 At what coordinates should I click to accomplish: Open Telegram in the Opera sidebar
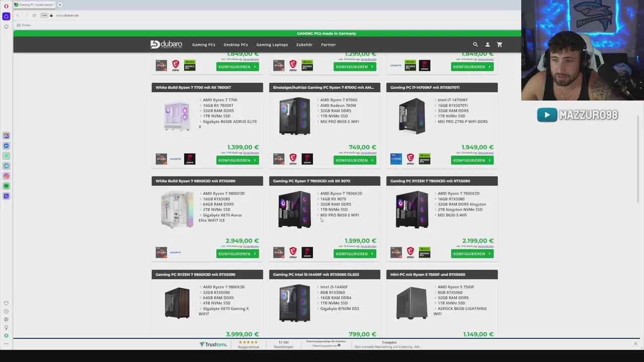[x=6, y=166]
